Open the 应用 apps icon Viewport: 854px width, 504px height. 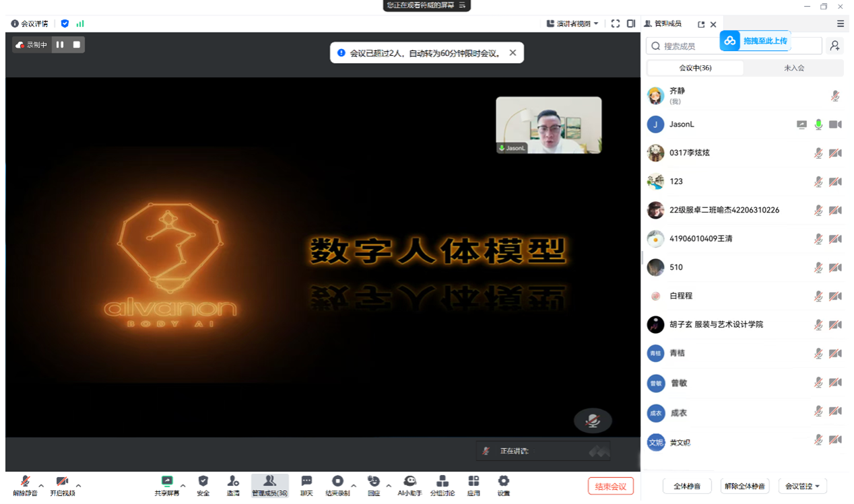click(x=473, y=484)
